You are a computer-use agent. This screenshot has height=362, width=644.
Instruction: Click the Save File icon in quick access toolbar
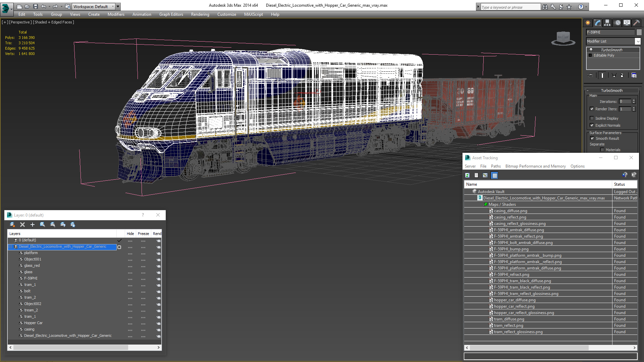pos(35,6)
